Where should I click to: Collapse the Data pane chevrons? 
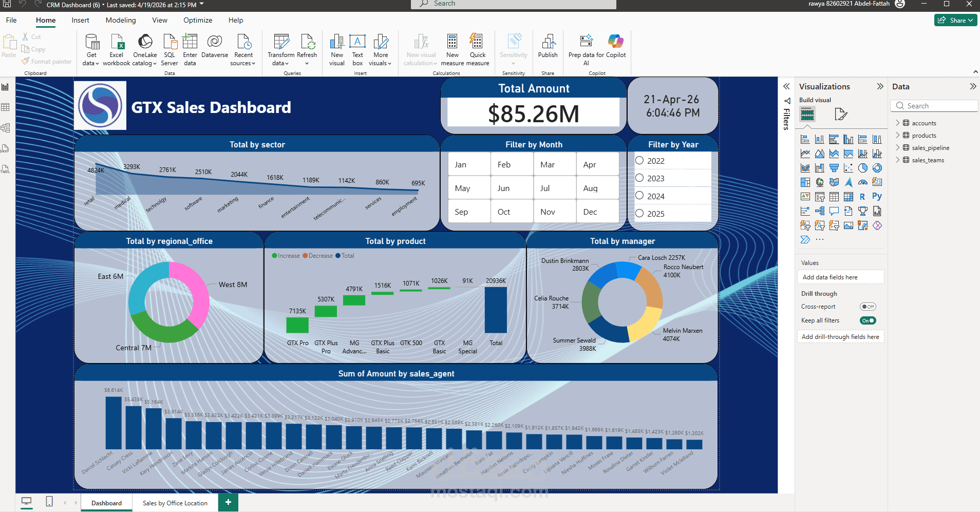click(x=972, y=86)
